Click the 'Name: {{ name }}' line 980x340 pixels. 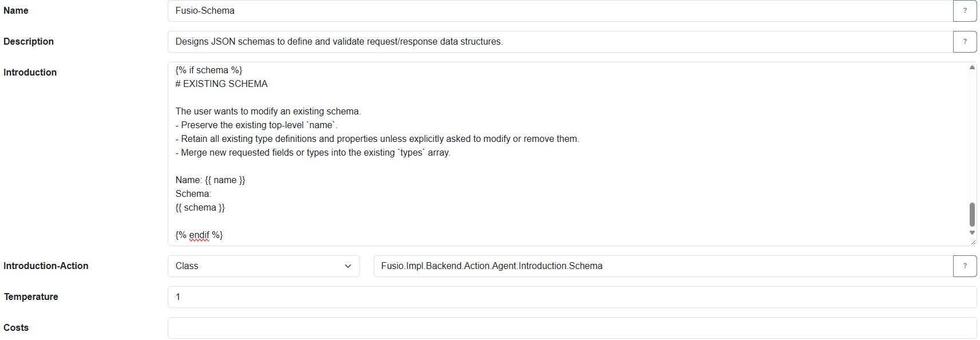(210, 180)
